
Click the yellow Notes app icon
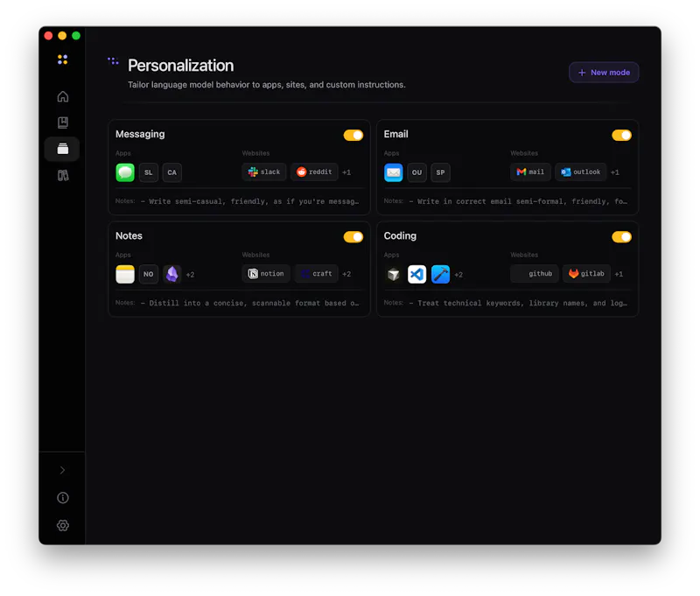pos(125,274)
